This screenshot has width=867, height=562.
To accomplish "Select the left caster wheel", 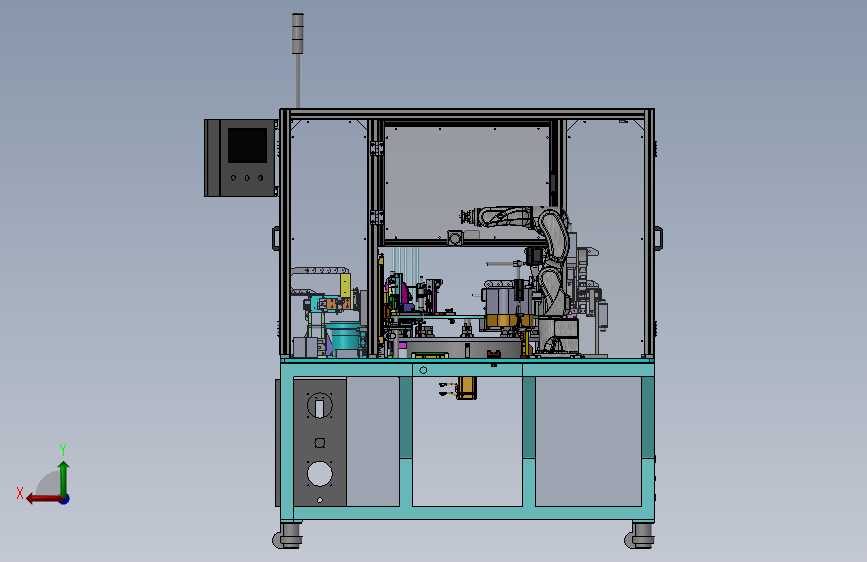I will point(287,536).
